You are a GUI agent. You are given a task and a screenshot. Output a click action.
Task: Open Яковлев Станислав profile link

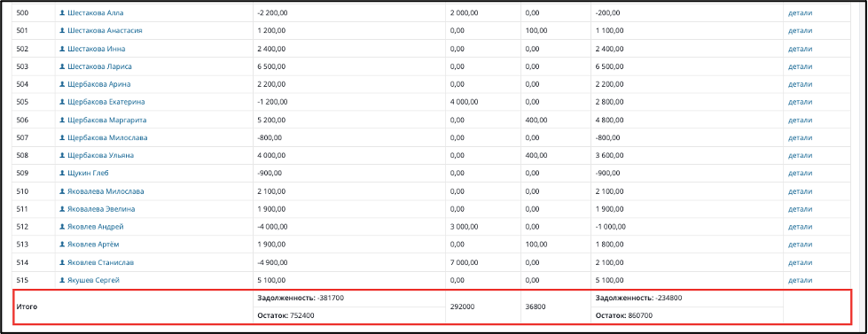[100, 262]
